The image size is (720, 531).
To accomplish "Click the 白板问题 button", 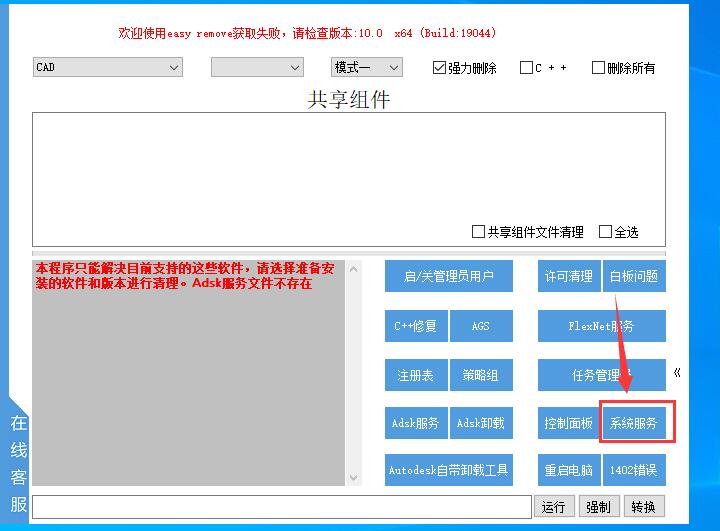I will point(633,276).
